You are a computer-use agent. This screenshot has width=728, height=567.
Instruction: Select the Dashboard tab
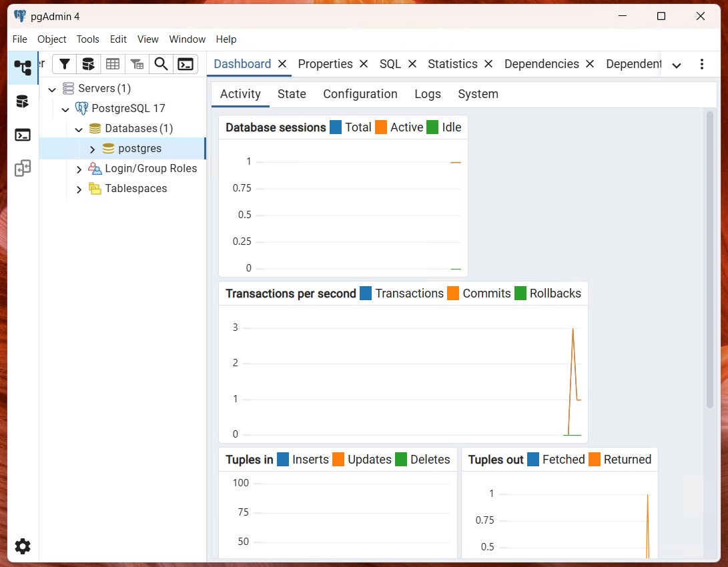tap(242, 64)
